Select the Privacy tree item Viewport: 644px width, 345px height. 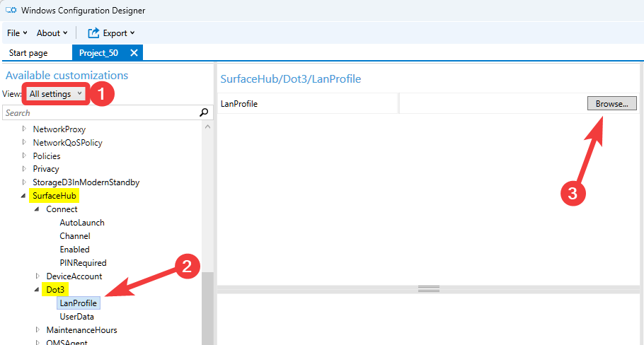point(45,169)
